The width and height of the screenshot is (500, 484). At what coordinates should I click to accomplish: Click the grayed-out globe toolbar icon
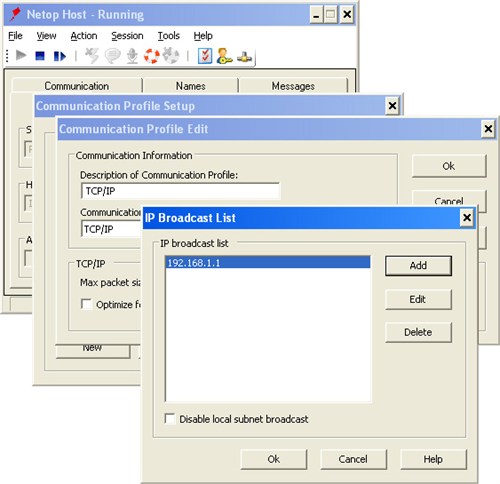(171, 56)
